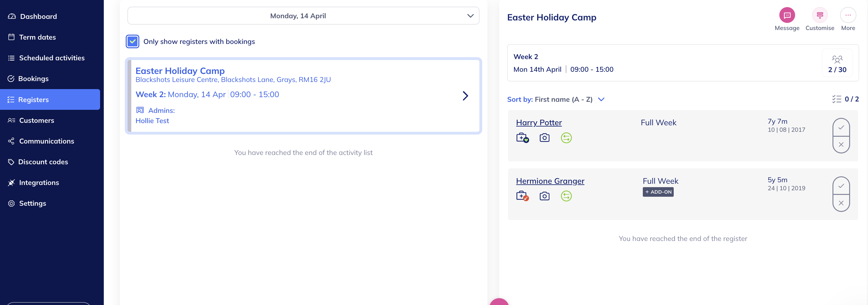Open Hermione Granger's profile link
The image size is (868, 305).
click(550, 181)
